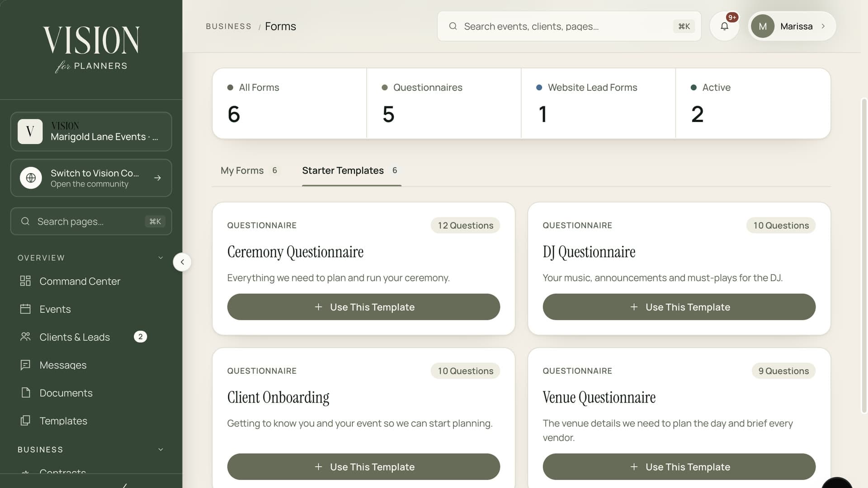Select the Website Lead Forms stat card

pos(599,103)
